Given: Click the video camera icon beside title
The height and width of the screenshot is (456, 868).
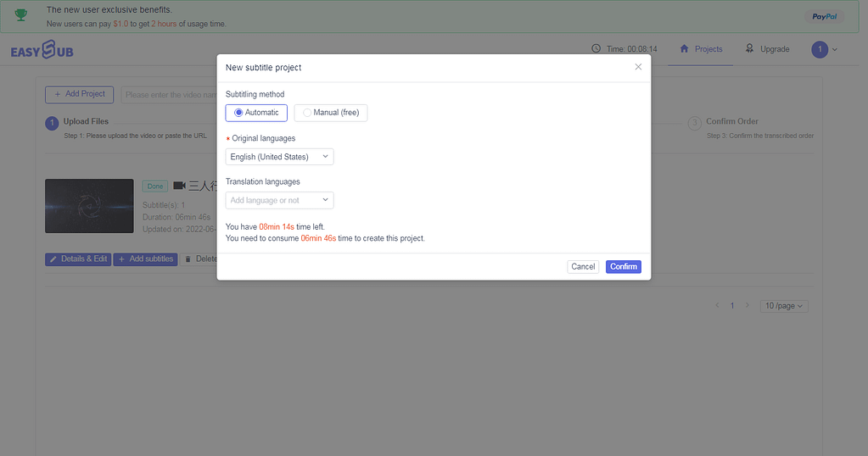Looking at the screenshot, I should 179,186.
